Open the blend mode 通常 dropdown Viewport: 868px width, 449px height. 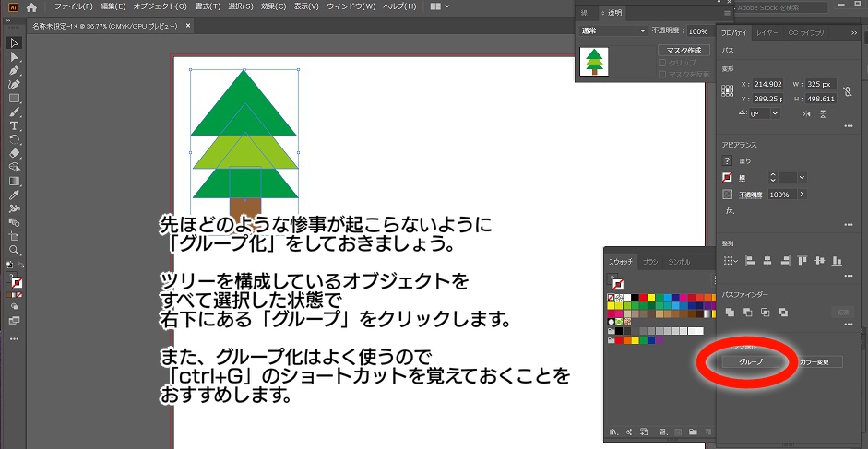pos(613,31)
